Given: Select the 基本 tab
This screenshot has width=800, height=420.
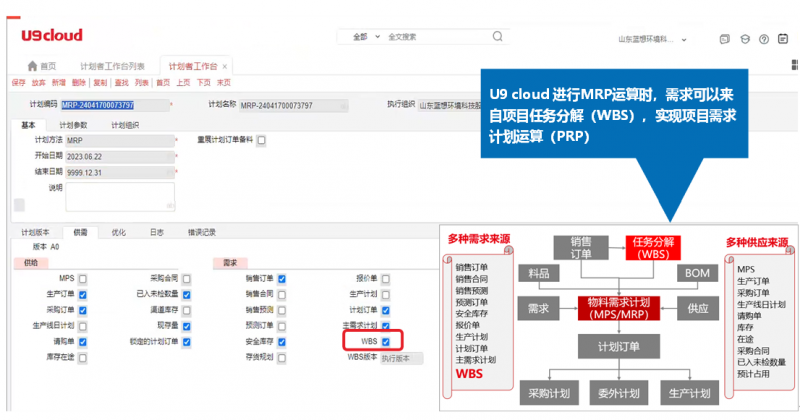Looking at the screenshot, I should tap(28, 125).
